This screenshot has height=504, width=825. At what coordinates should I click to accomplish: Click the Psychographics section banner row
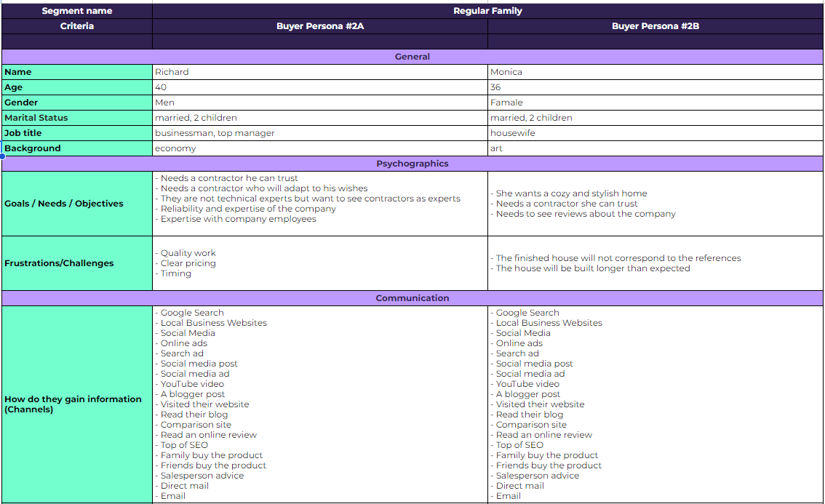click(x=412, y=164)
